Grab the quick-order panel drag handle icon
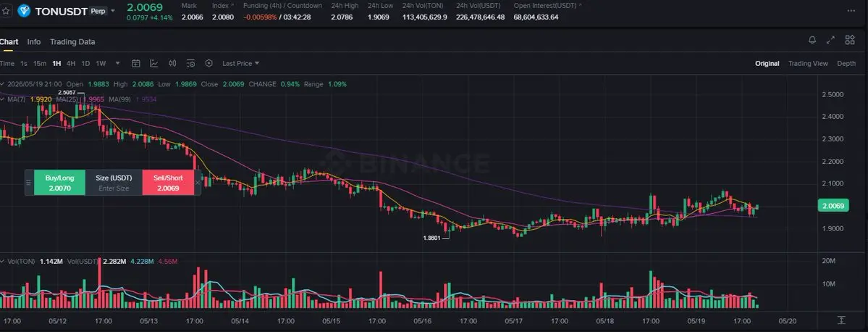This screenshot has width=868, height=332. click(29, 183)
